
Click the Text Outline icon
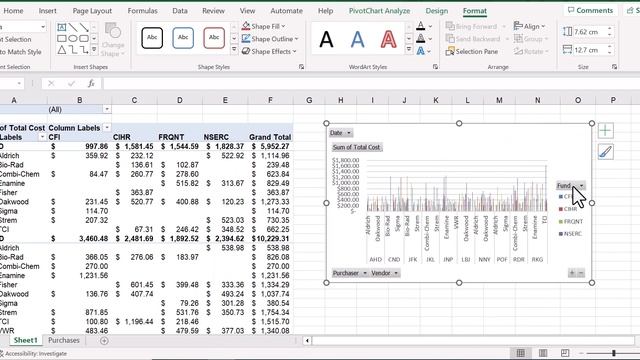pyautogui.click(x=420, y=39)
